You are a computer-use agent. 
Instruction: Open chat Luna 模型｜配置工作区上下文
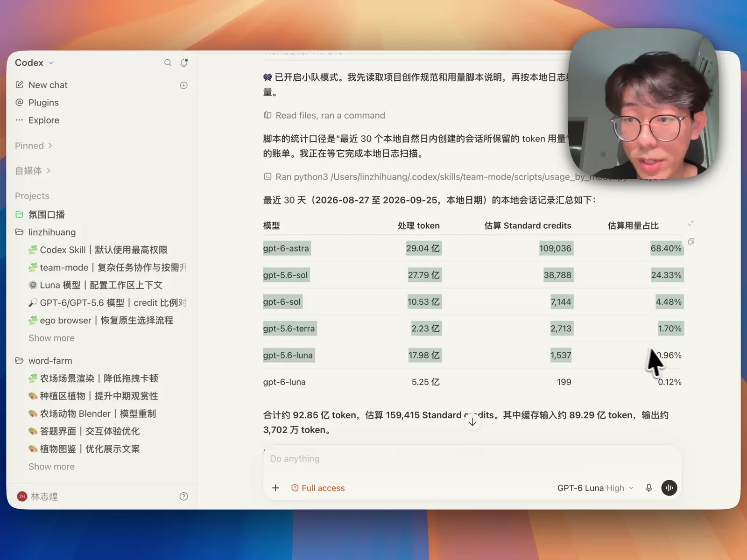point(96,285)
